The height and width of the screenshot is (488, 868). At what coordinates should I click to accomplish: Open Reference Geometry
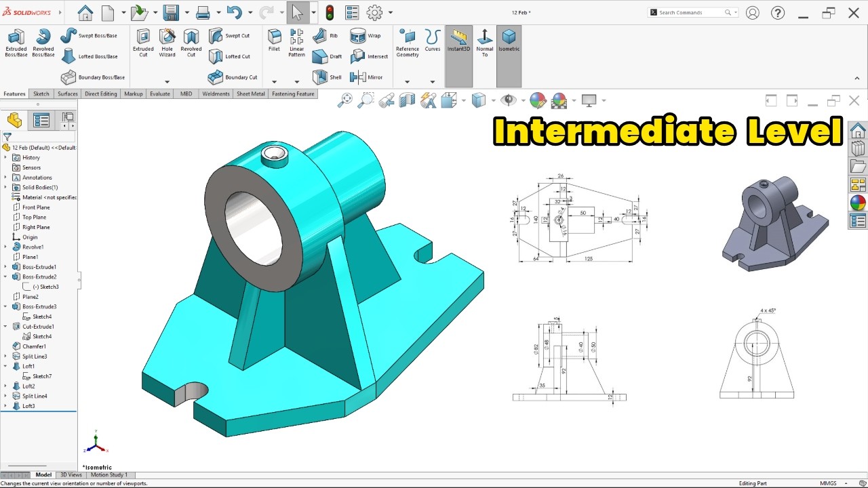[x=408, y=43]
